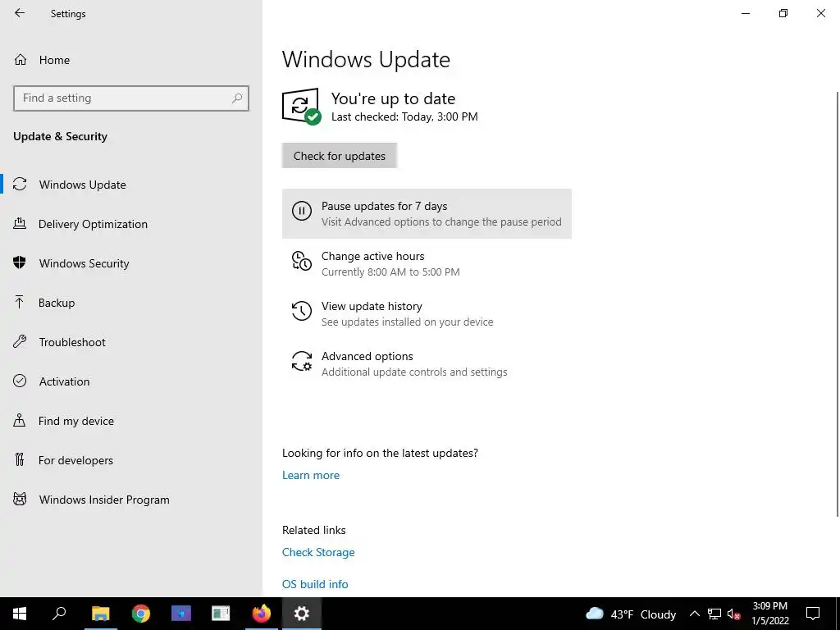Go to Settings Home

pyautogui.click(x=131, y=60)
